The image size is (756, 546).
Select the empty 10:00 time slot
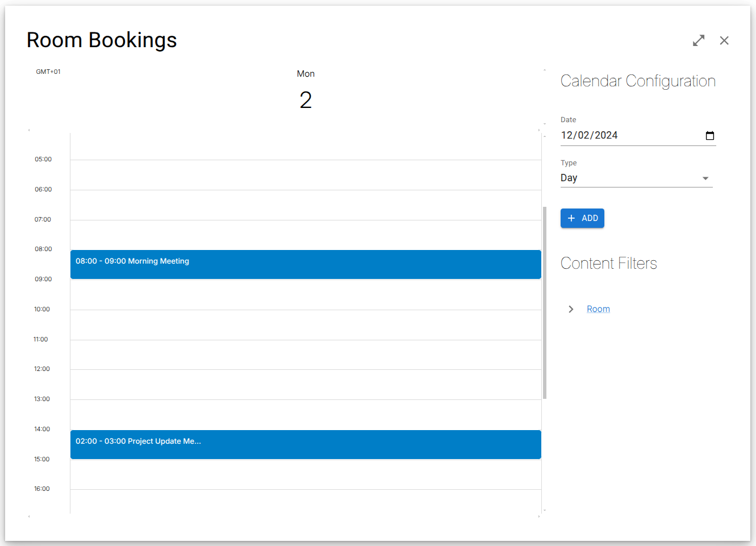coord(306,325)
